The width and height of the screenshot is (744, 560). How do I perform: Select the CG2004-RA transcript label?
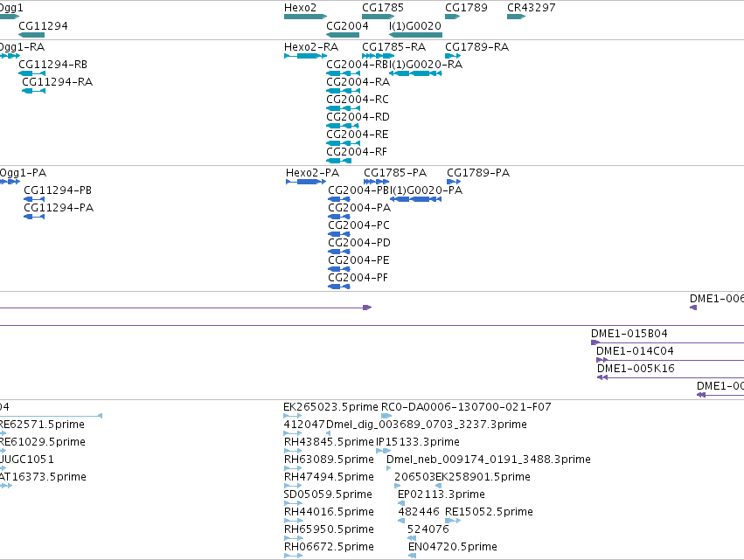point(358,81)
